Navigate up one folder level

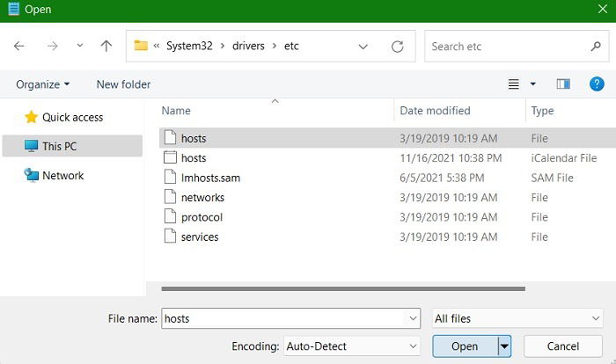tap(106, 46)
